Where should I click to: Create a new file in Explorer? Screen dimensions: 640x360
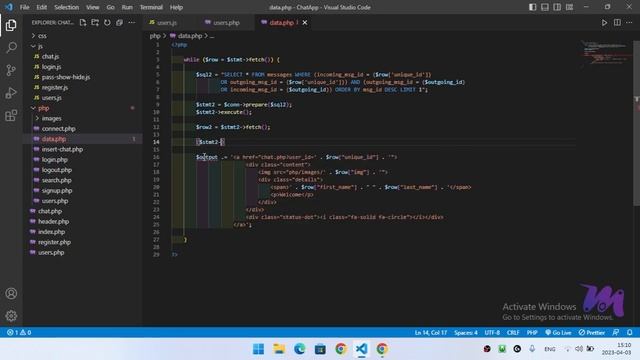[83, 22]
